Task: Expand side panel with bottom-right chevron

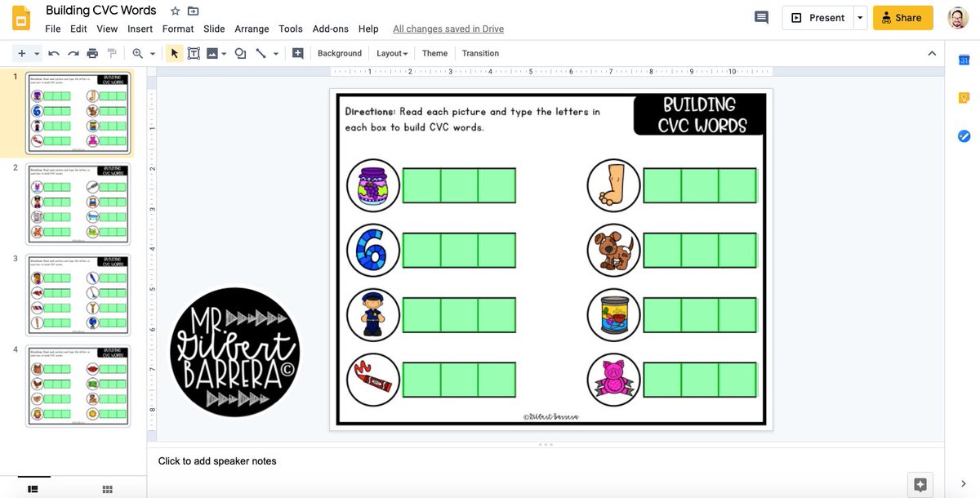Action: [964, 482]
